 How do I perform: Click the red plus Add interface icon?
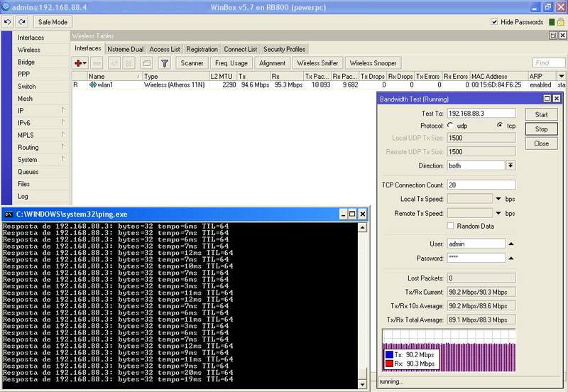78,63
